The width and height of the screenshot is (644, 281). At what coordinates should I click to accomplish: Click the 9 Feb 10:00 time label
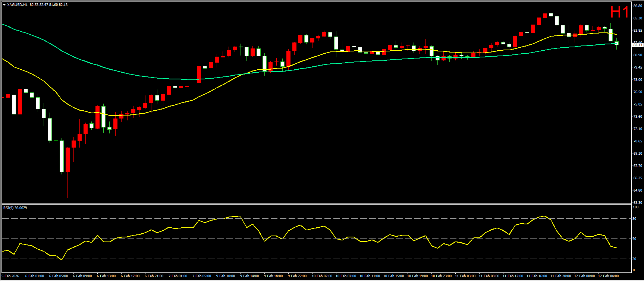coord(226,276)
